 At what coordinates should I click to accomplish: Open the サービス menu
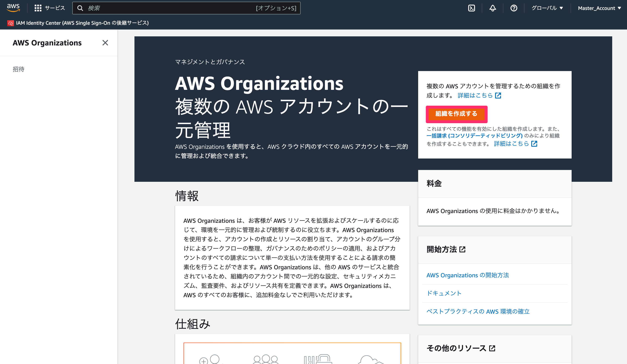[55, 8]
